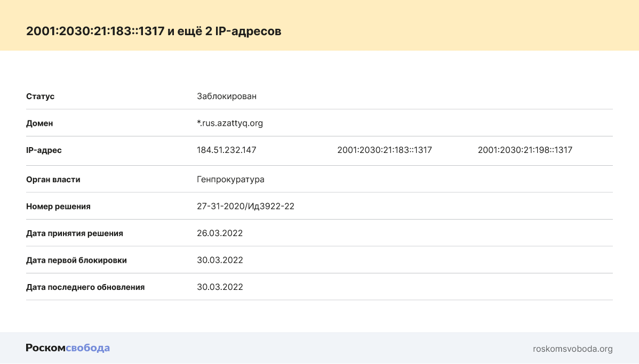Click the Домен row label
This screenshot has width=639, height=364.
coord(39,123)
